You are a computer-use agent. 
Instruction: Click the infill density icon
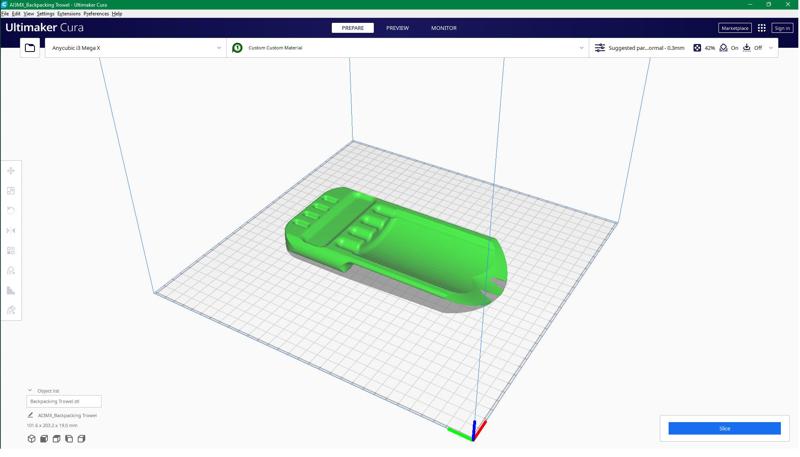[x=697, y=47]
